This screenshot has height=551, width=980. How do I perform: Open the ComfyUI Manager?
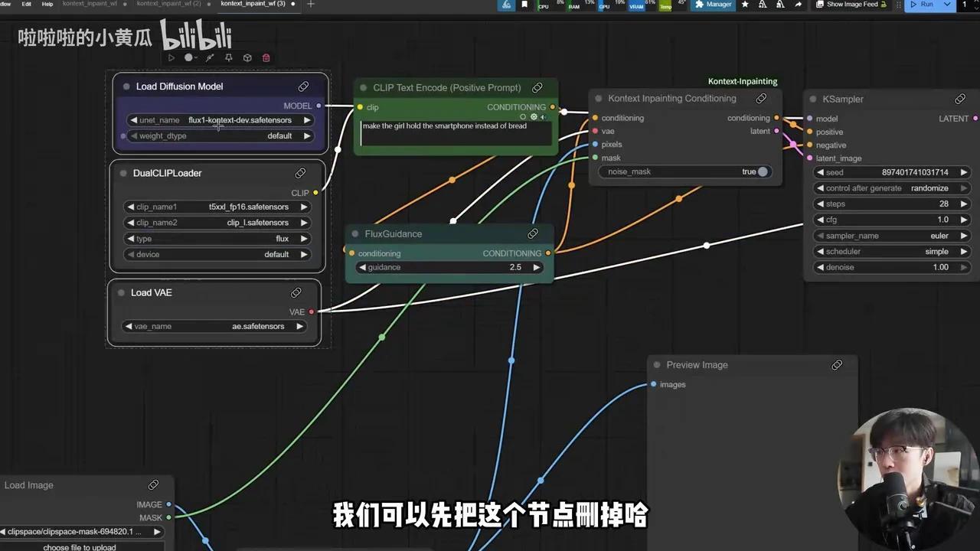[x=712, y=5]
